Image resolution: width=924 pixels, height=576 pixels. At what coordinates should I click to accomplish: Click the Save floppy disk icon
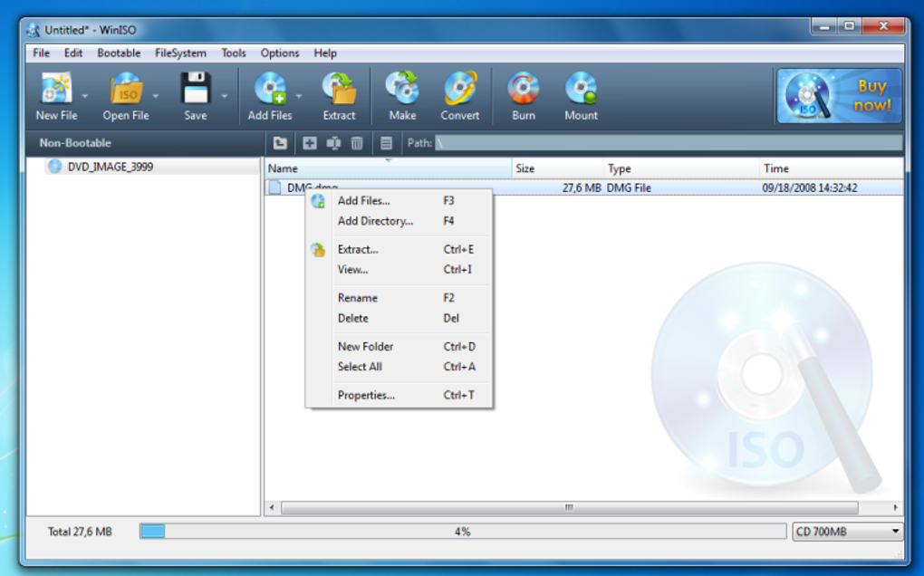pyautogui.click(x=195, y=89)
